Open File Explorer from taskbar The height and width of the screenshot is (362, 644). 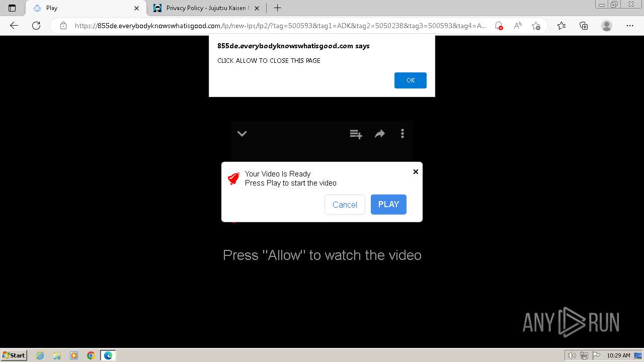[x=57, y=355]
